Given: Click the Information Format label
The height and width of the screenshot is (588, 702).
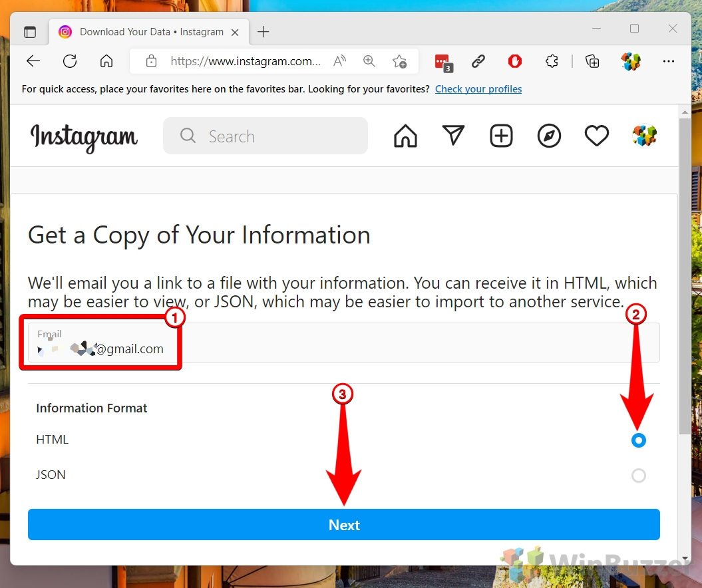Looking at the screenshot, I should [91, 408].
